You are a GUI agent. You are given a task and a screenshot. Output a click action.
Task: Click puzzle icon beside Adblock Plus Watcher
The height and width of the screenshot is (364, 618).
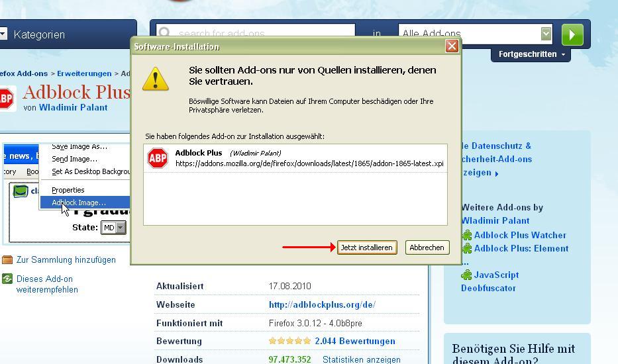point(467,235)
